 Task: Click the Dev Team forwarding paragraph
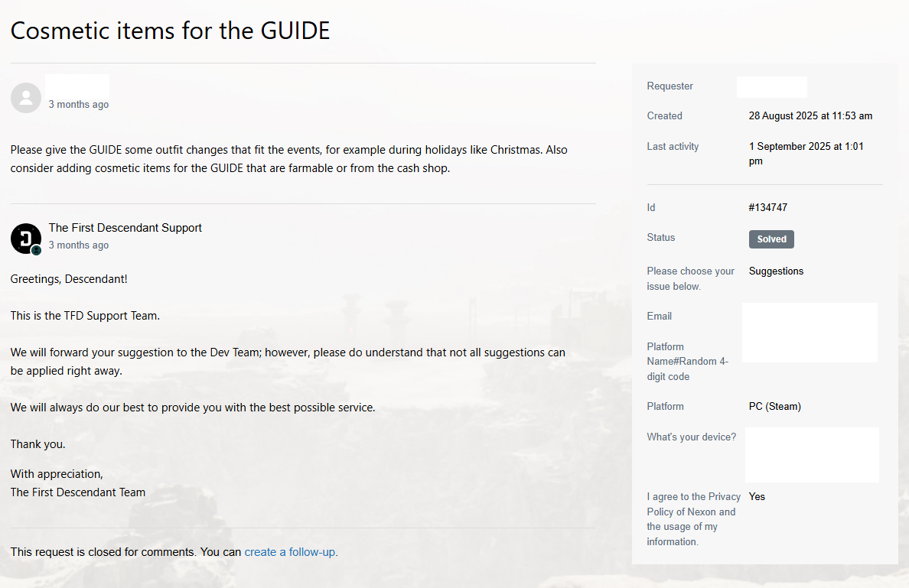(288, 362)
